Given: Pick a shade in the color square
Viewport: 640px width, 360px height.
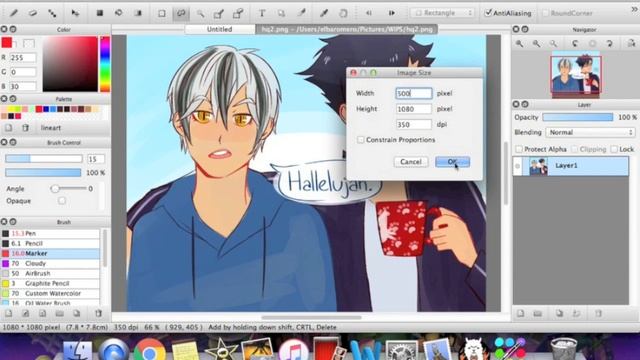Looking at the screenshot, I should [70, 64].
